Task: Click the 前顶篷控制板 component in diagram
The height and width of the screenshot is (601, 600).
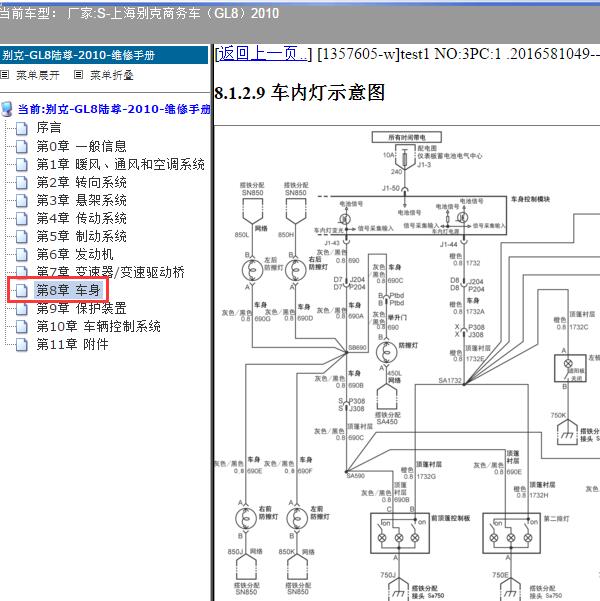Action: point(399,533)
